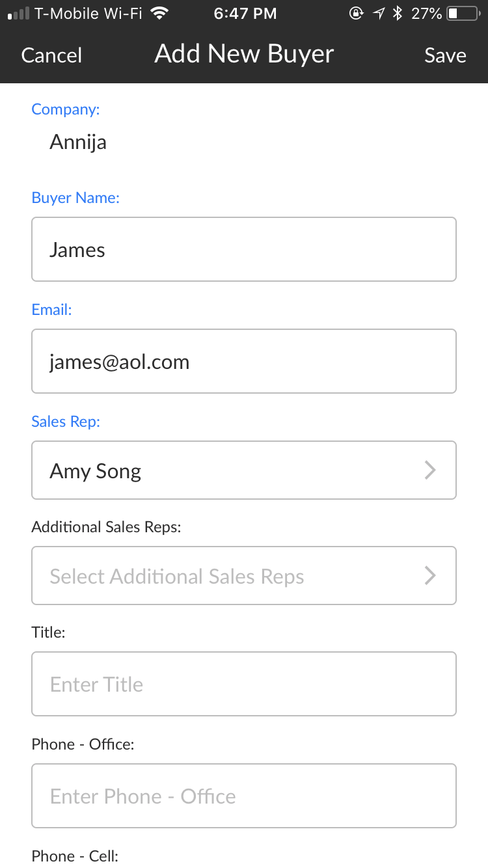Tap the 27% battery percentage
Image resolution: width=488 pixels, height=868 pixels.
coord(426,13)
